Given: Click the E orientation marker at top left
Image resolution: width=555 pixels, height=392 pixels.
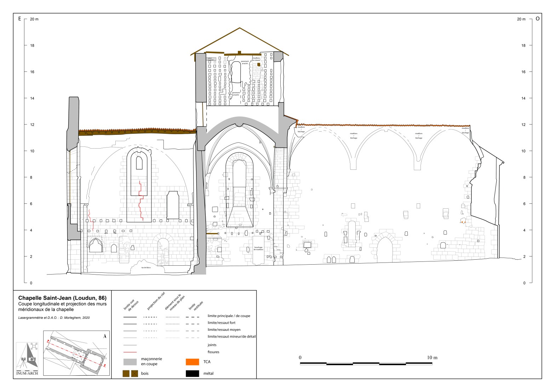Looking at the screenshot, I should click(x=19, y=19).
